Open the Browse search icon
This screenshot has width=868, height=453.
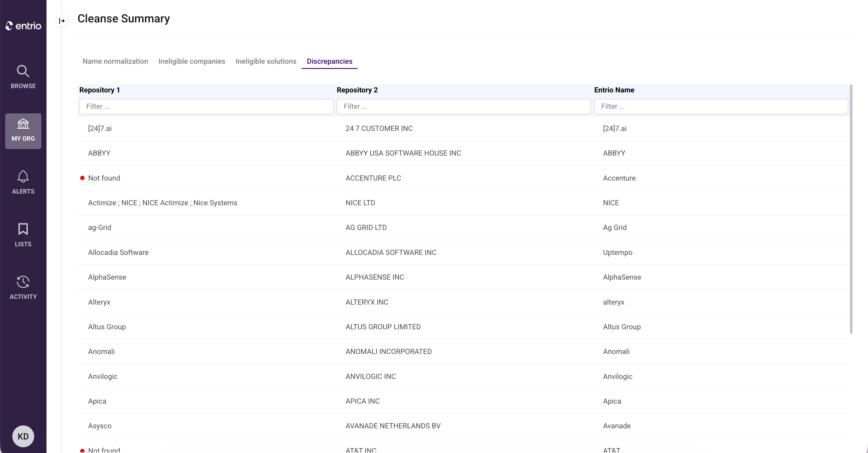(23, 71)
